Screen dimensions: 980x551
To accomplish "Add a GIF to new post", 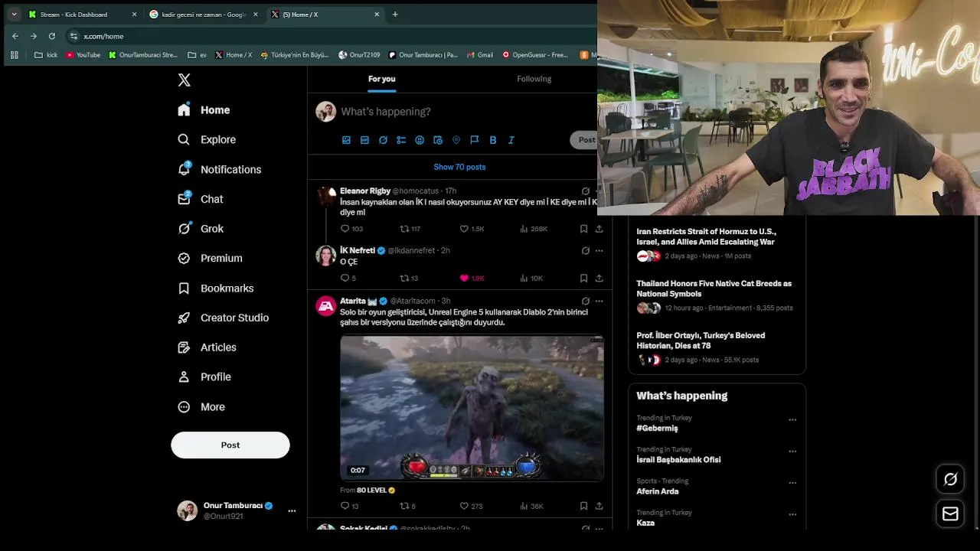I will [x=364, y=140].
